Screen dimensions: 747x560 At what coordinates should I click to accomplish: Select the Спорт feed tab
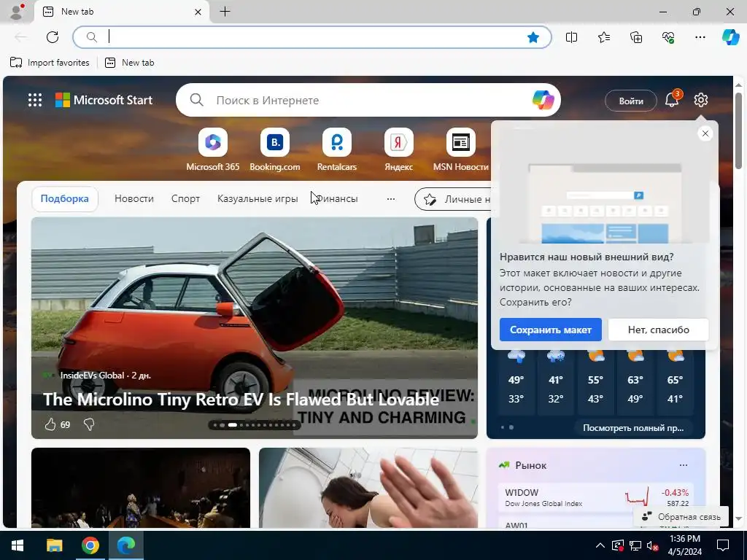(185, 198)
